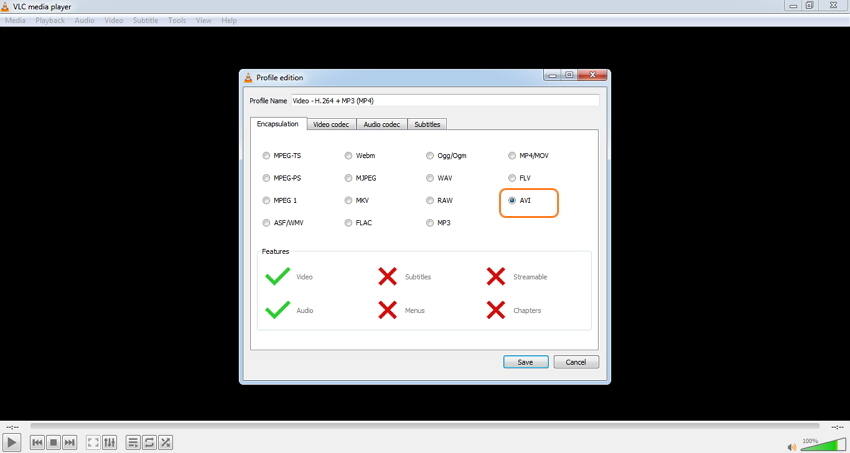Click the red X beside Menus
Screen dimensions: 850x453
click(388, 310)
